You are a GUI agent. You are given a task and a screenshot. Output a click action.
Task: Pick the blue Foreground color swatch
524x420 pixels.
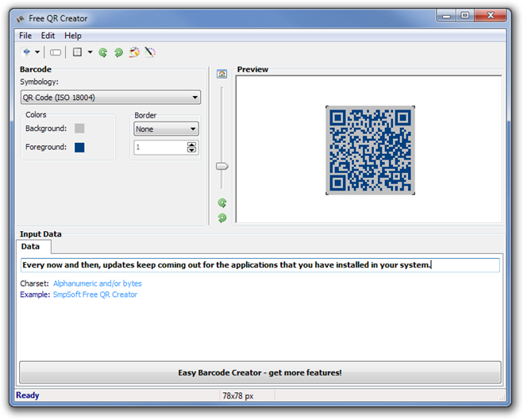[79, 148]
